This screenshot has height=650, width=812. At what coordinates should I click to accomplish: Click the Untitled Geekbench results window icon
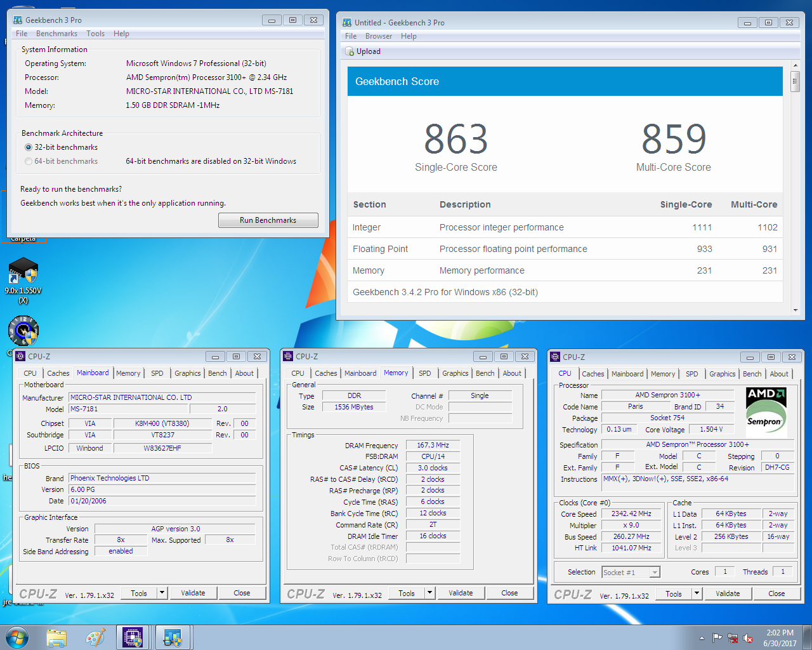(347, 23)
